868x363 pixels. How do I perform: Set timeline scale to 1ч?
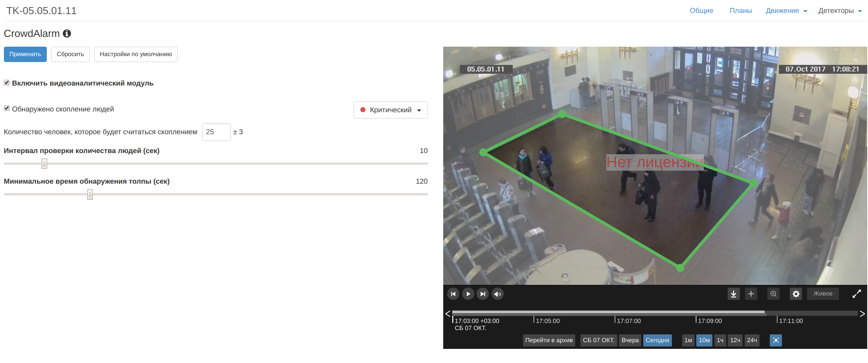pyautogui.click(x=720, y=340)
